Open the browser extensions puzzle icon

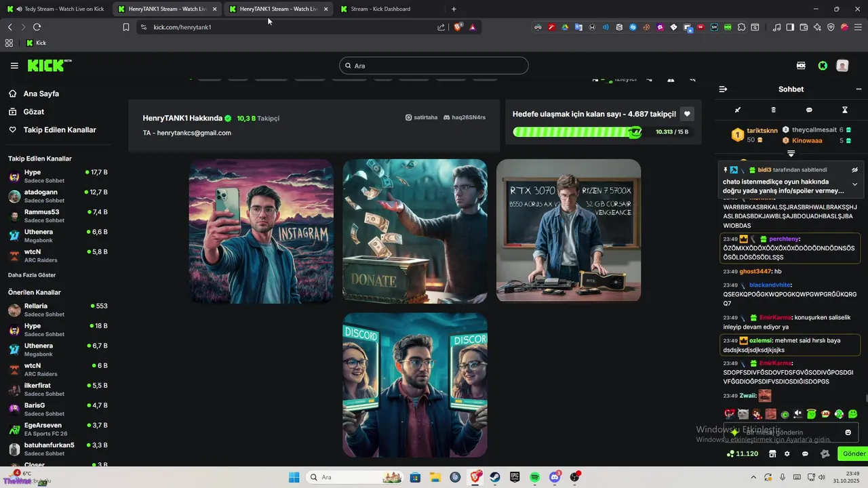tap(742, 27)
